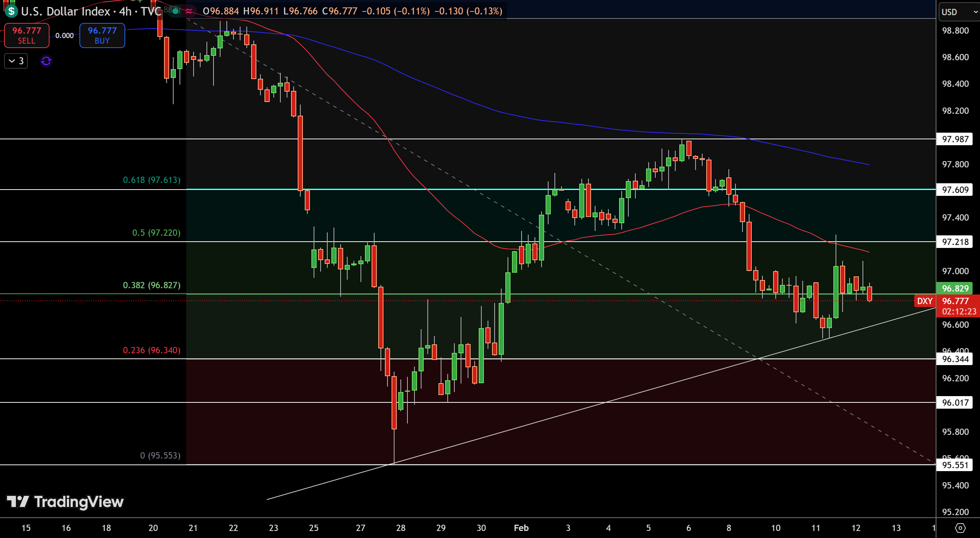Click date 12 on the time axis
The height and width of the screenshot is (538, 980).
tap(856, 528)
